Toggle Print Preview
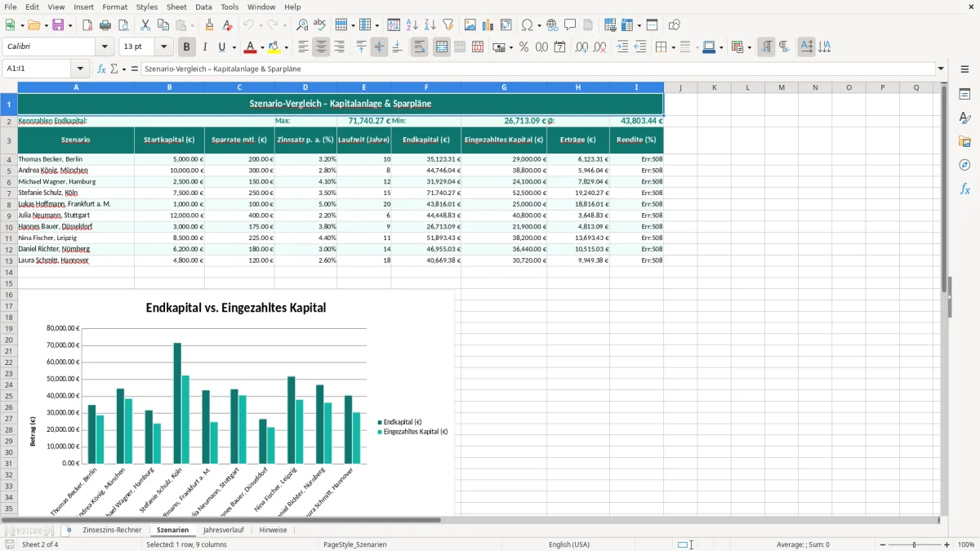 [x=122, y=25]
